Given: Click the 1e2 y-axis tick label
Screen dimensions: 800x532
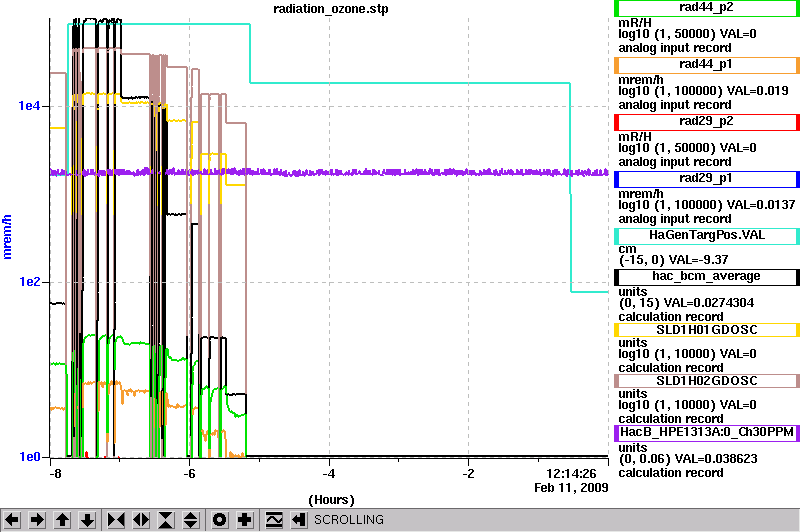Looking at the screenshot, I should click(x=29, y=282).
